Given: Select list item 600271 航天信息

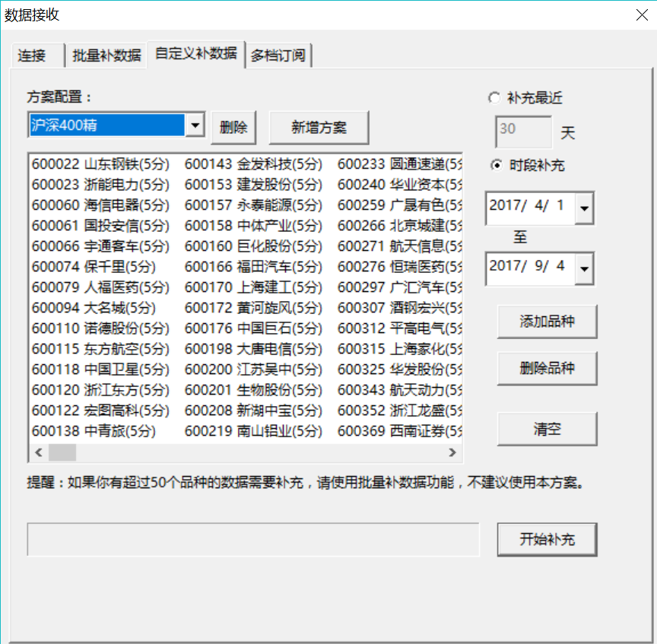Looking at the screenshot, I should coord(400,246).
